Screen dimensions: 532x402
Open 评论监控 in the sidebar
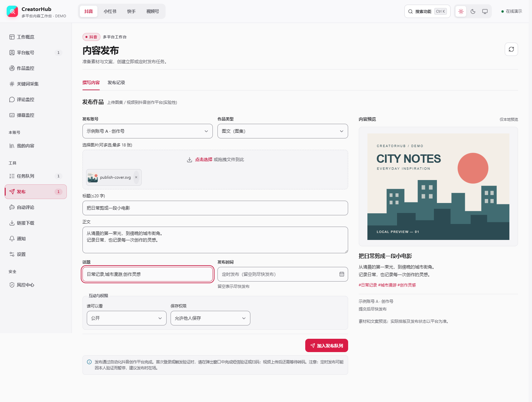(36, 100)
